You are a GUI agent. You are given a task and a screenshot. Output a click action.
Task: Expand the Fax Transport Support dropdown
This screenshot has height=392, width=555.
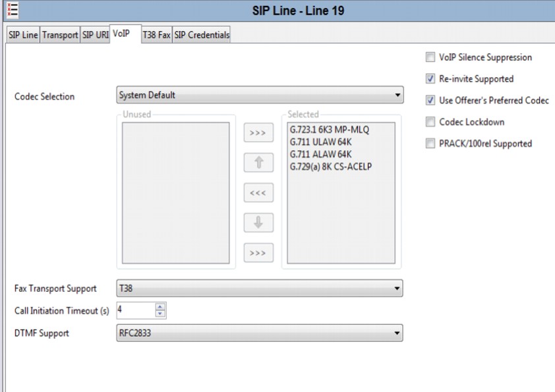[260, 289]
